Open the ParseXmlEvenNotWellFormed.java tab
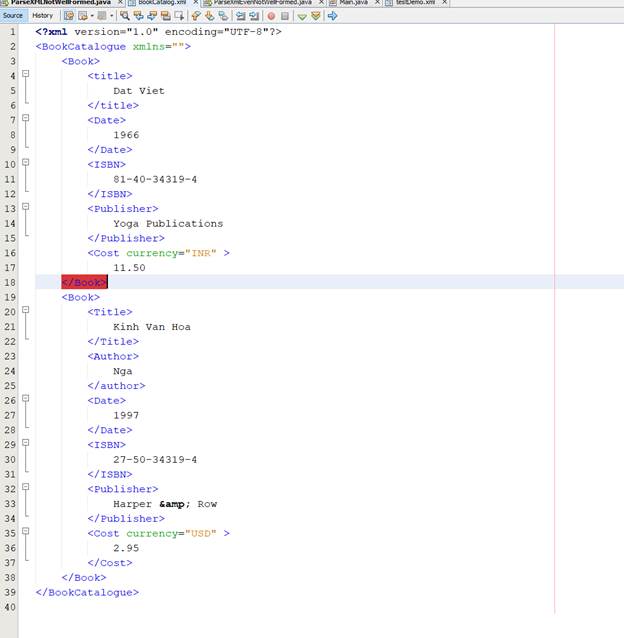Image resolution: width=624 pixels, height=638 pixels. click(262, 2)
